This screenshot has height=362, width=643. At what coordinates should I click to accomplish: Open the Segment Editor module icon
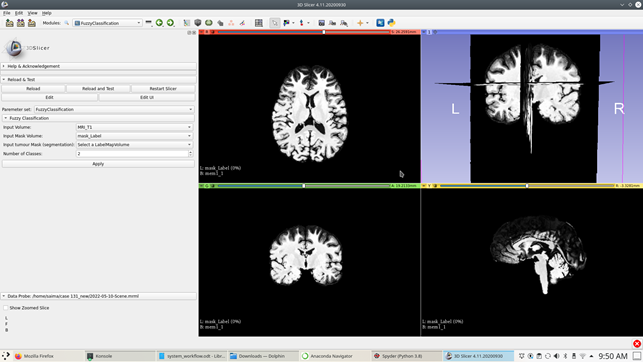[x=242, y=23]
